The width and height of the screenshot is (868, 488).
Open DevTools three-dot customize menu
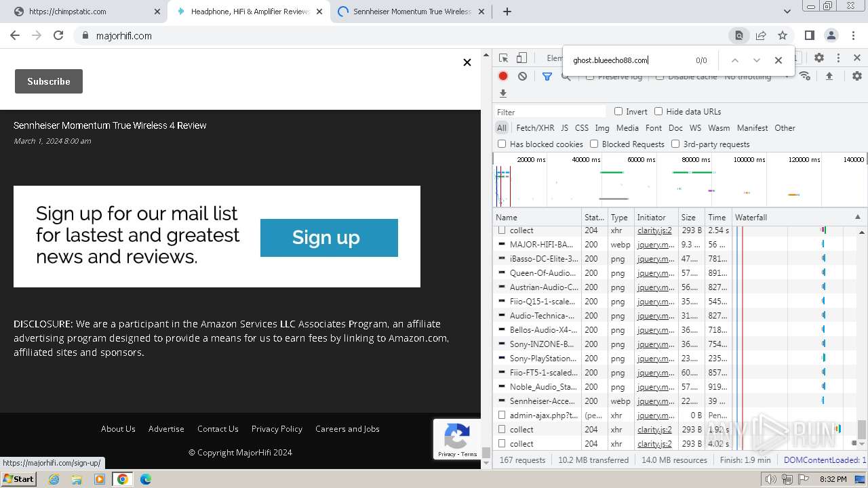(838, 58)
